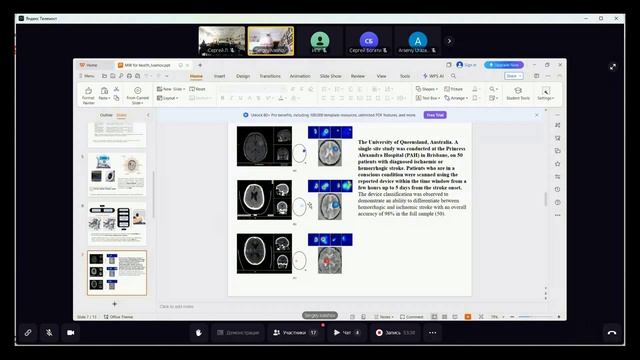
Task: Click Sign in
Action: tap(467, 65)
